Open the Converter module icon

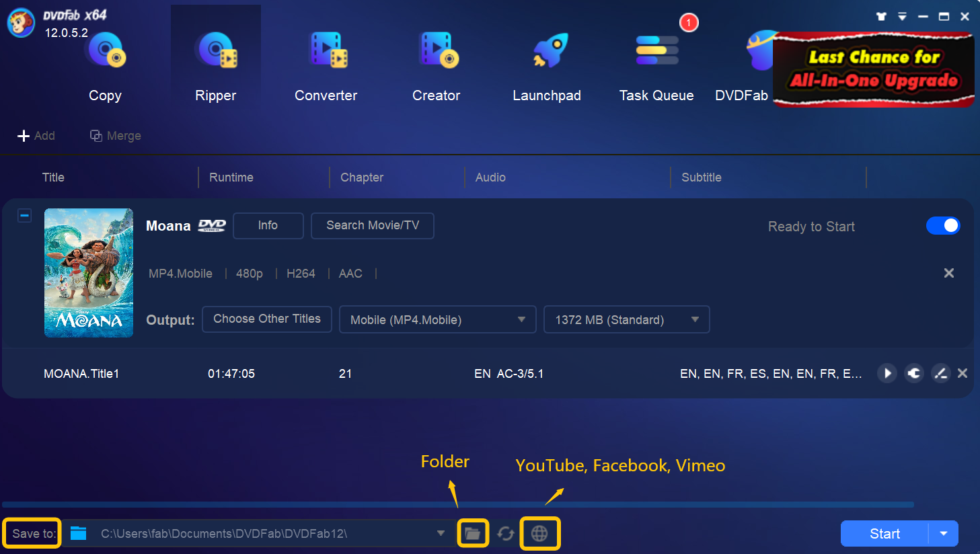coord(327,50)
